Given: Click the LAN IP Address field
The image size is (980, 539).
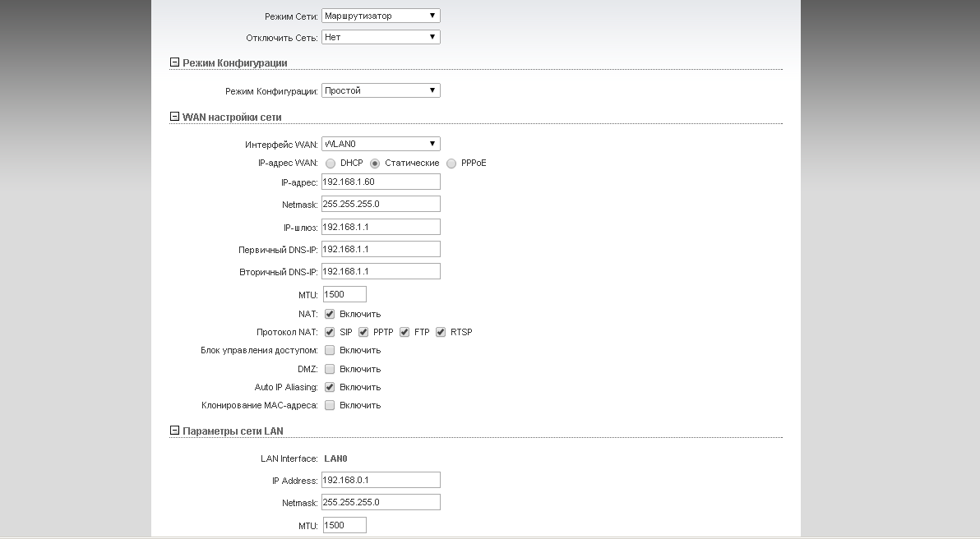Looking at the screenshot, I should (x=381, y=480).
